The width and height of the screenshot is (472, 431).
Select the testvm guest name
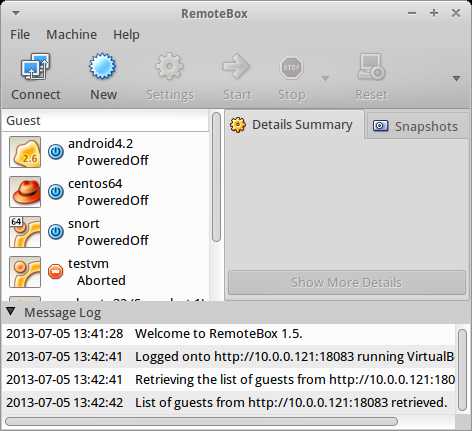click(88, 264)
